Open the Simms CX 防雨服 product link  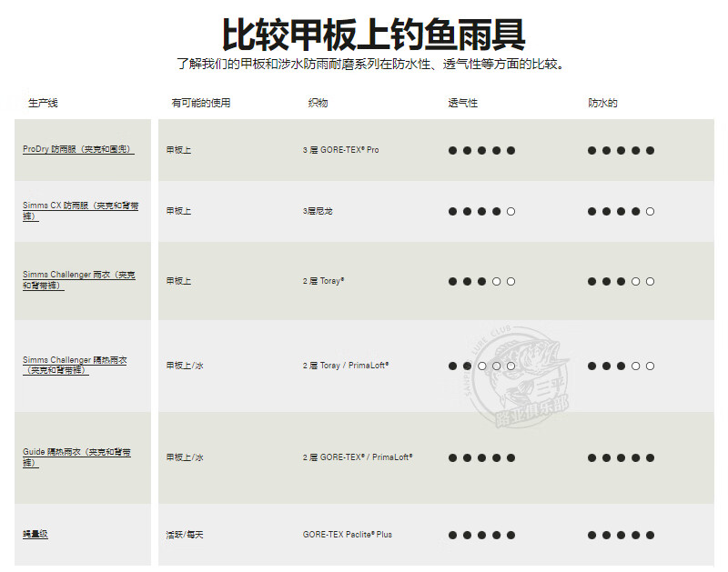click(x=80, y=211)
